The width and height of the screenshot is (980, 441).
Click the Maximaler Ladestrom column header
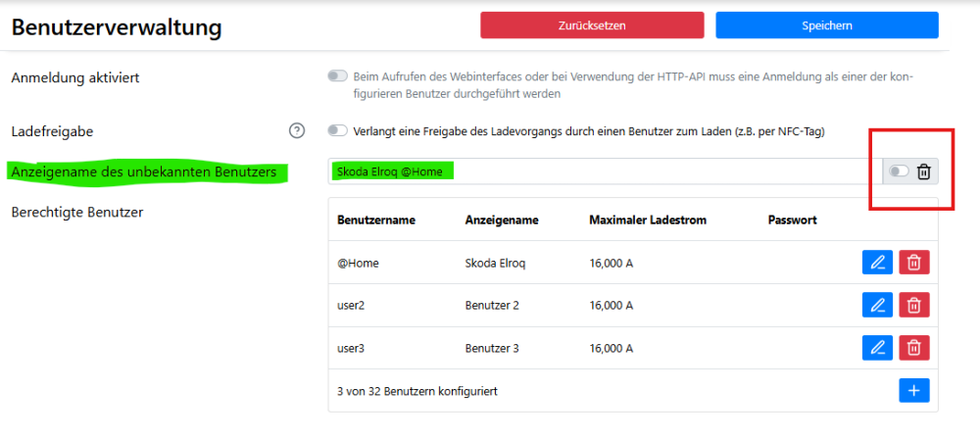[x=646, y=220]
